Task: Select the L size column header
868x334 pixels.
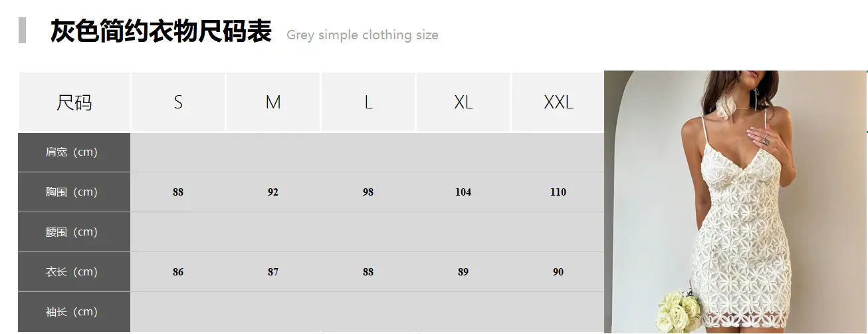Action: pos(368,102)
